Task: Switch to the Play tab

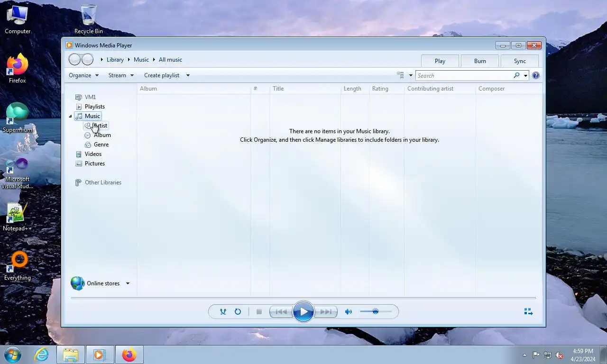Action: click(440, 61)
